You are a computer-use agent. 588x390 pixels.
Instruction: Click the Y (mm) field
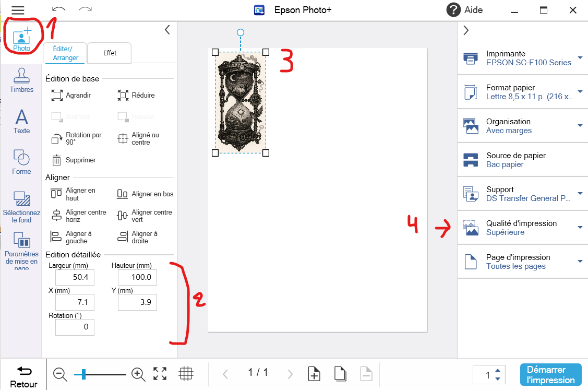point(137,302)
